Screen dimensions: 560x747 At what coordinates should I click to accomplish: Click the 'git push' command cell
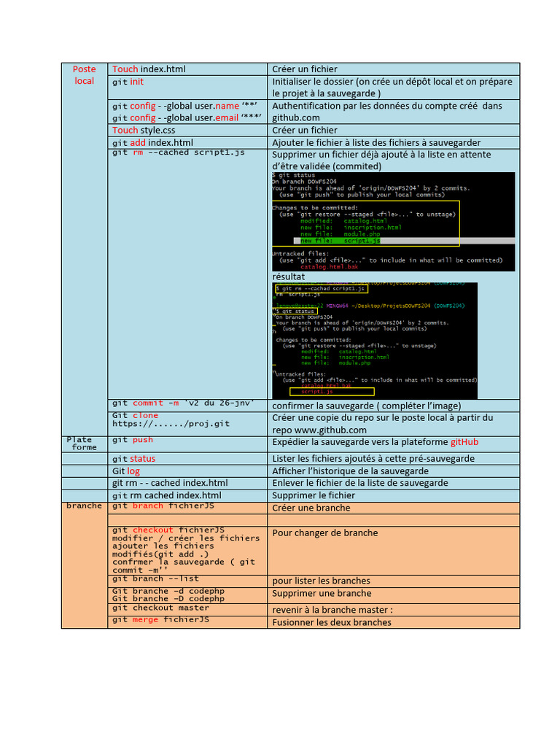point(187,444)
